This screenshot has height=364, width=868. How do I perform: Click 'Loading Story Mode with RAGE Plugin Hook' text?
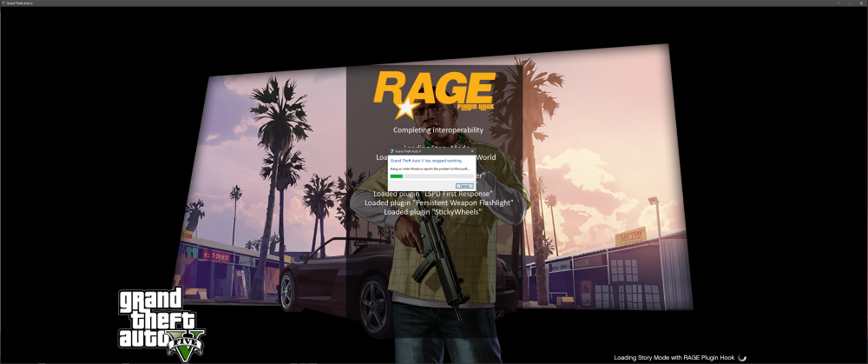(674, 358)
